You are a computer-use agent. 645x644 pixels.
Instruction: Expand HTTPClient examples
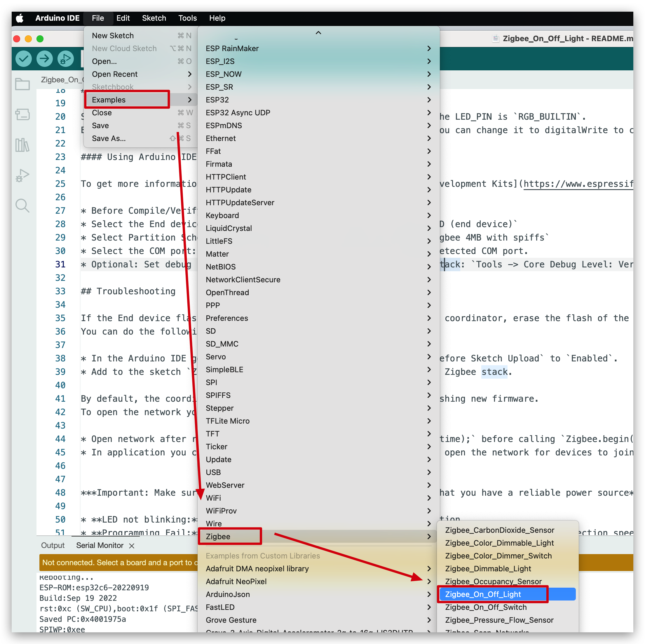318,177
